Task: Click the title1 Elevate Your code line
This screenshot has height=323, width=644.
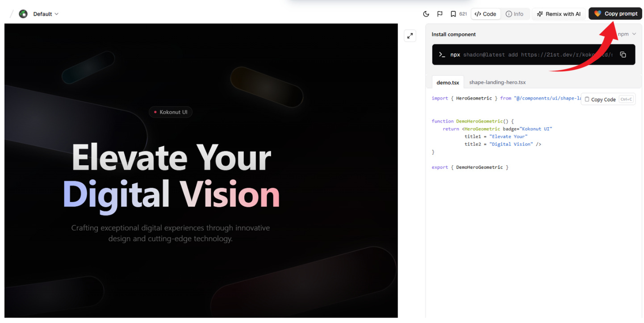Action: click(x=496, y=136)
